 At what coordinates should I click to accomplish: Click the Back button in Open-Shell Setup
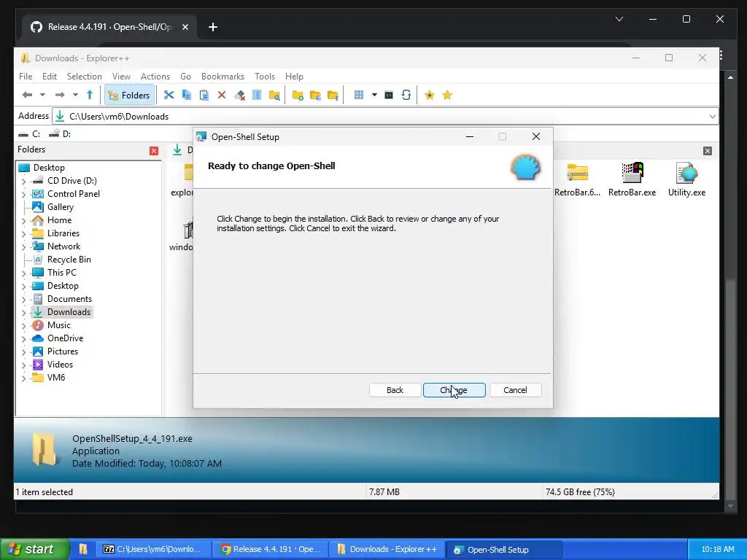click(395, 390)
